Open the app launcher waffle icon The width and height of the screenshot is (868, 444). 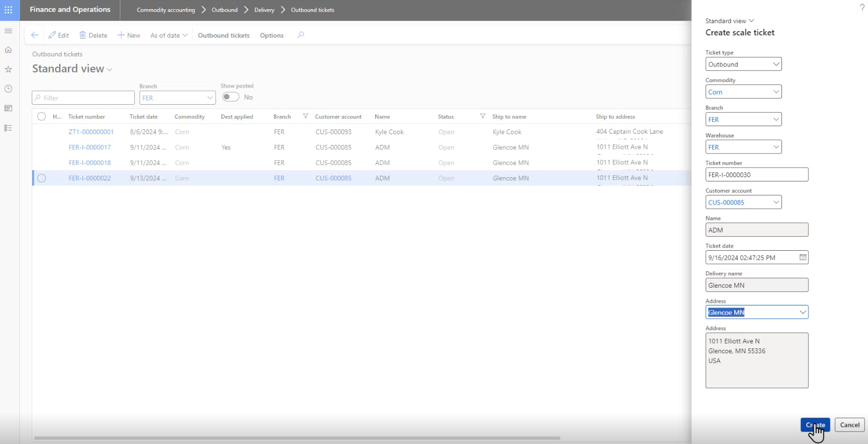point(9,10)
